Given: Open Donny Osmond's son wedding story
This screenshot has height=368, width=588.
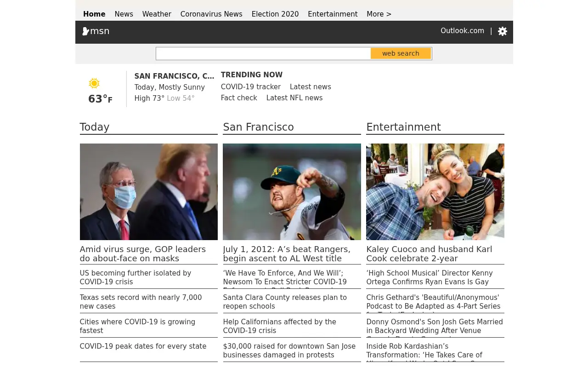Looking at the screenshot, I should (435, 327).
